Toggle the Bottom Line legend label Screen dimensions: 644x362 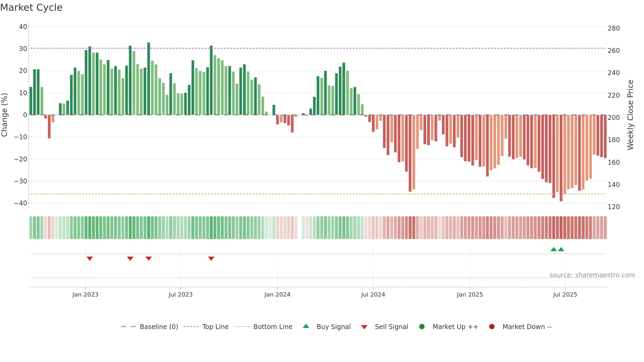(273, 327)
